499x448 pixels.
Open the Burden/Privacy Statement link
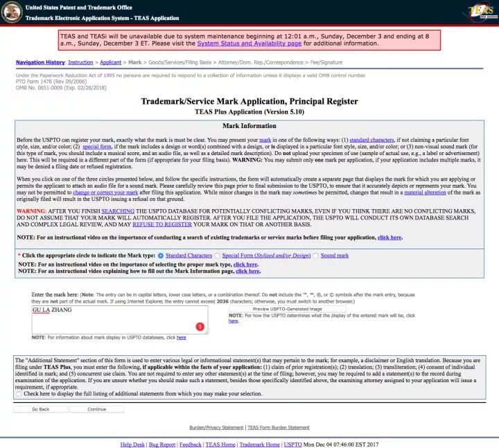216,427
